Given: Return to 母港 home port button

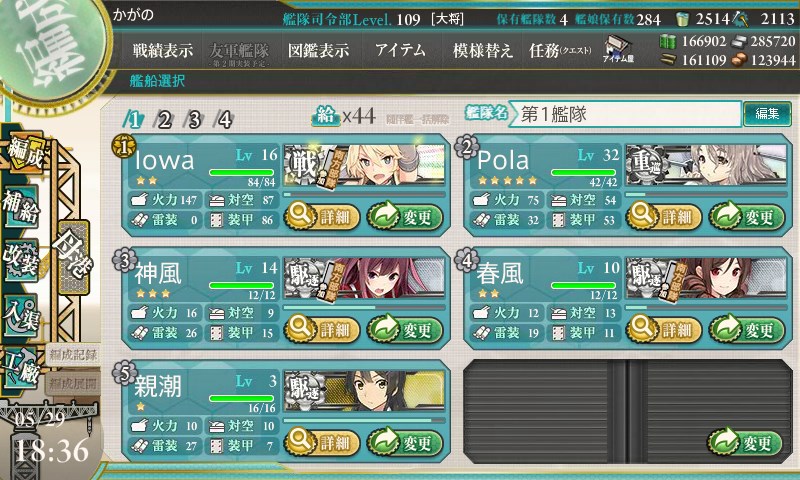Looking at the screenshot, I should point(74,258).
